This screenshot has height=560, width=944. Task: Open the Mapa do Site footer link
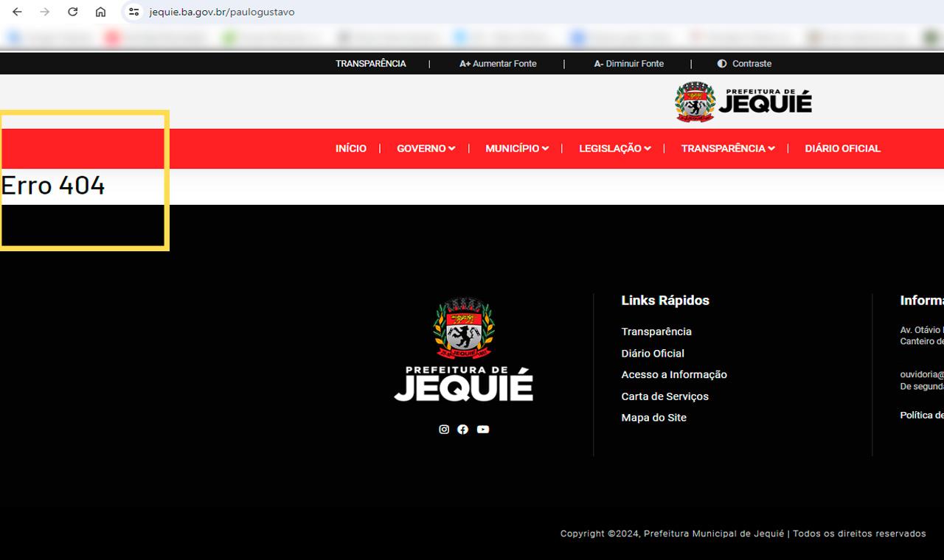point(653,418)
